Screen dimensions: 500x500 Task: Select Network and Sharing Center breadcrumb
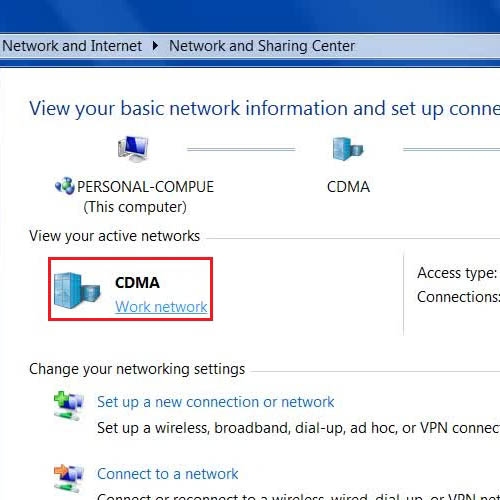262,46
